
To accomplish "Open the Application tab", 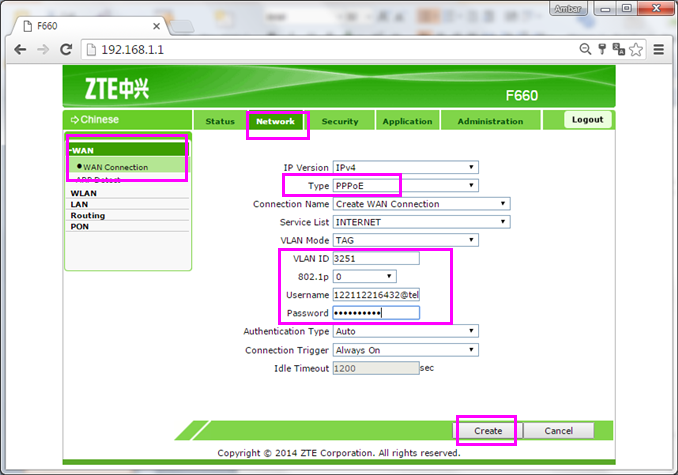I will click(x=407, y=121).
